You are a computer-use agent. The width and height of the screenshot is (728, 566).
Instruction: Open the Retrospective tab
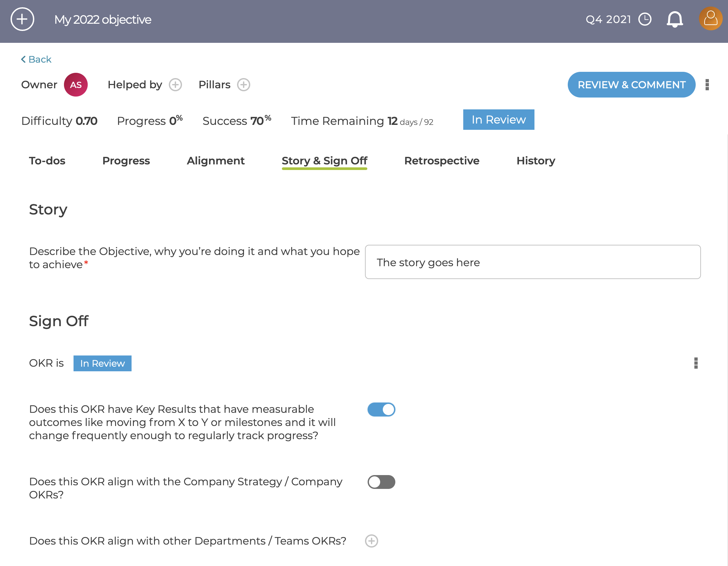point(442,161)
